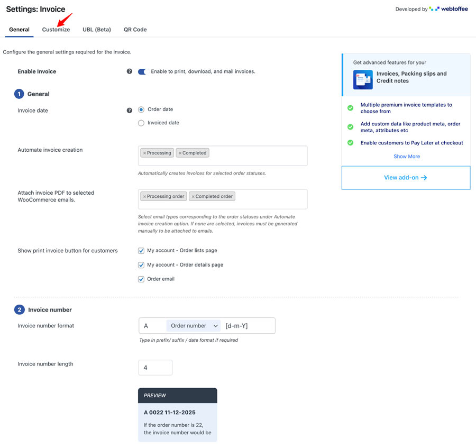Image resolution: width=476 pixels, height=448 pixels.
Task: Click the View add-on button
Action: point(406,178)
